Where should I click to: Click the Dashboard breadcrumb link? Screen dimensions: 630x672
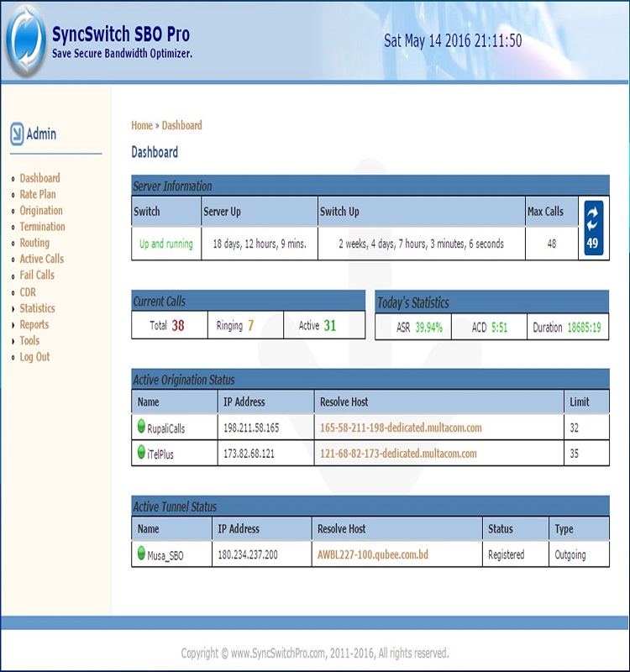tap(181, 126)
